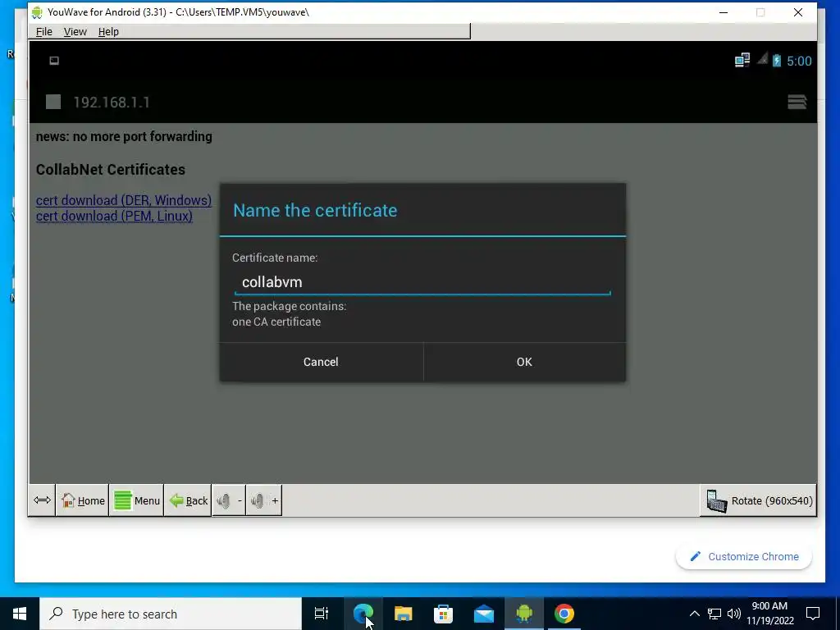Viewport: 840px width, 630px height.
Task: Open Task View on the taskbar
Action: (322, 614)
